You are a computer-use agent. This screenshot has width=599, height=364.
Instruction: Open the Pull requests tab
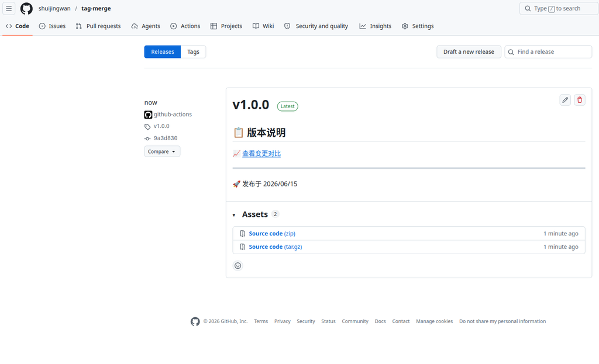click(98, 26)
